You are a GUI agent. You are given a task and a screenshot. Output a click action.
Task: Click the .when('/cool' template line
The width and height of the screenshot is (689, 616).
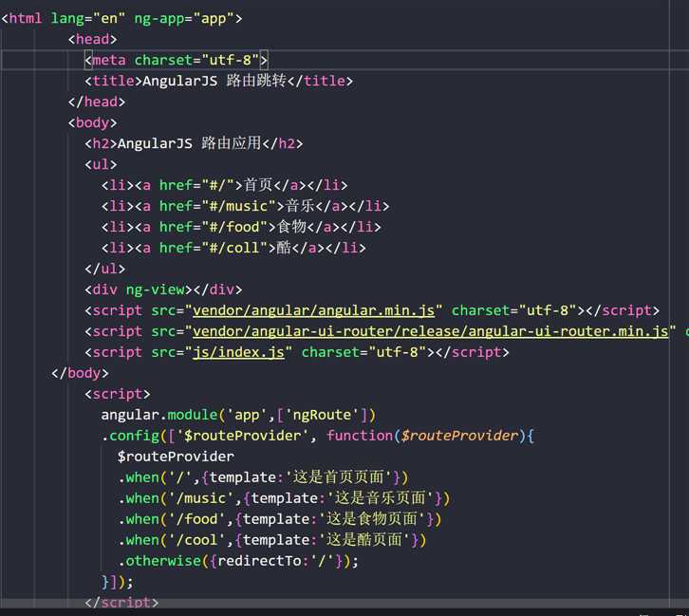[x=272, y=540]
